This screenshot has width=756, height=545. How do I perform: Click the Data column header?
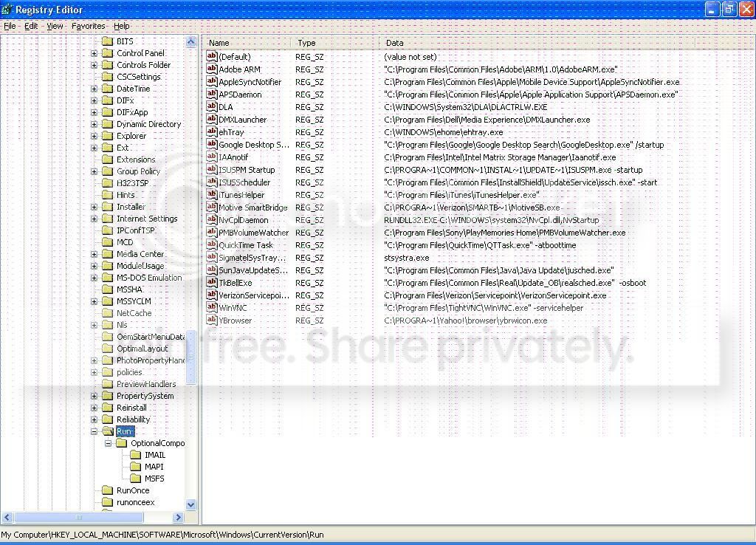(535, 43)
